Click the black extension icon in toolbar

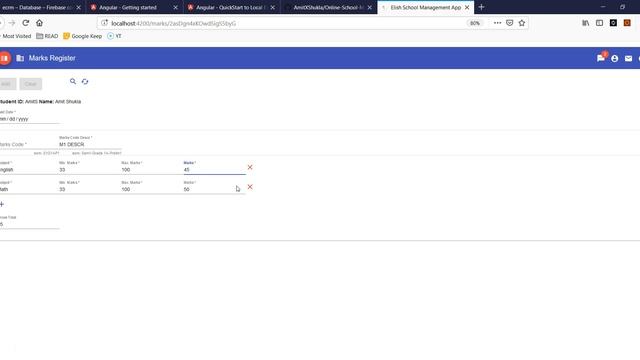pyautogui.click(x=613, y=23)
